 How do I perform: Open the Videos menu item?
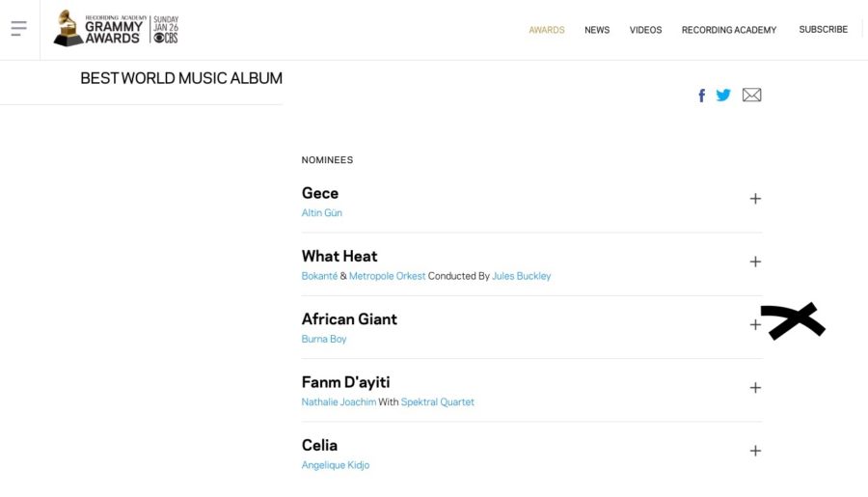645,30
